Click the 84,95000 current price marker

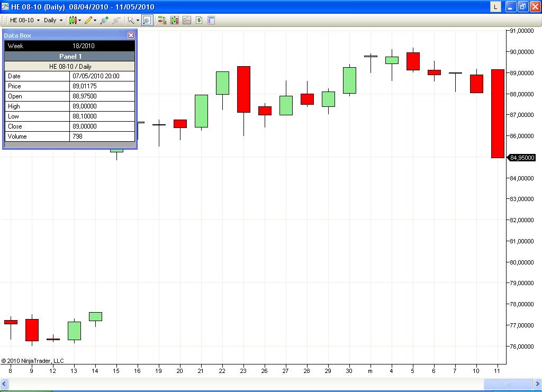click(521, 158)
